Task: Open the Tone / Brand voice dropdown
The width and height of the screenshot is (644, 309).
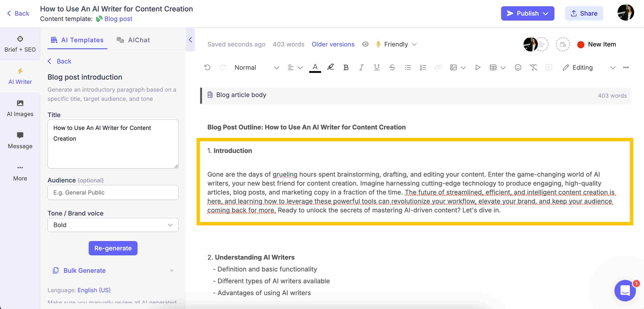Action: tap(113, 225)
